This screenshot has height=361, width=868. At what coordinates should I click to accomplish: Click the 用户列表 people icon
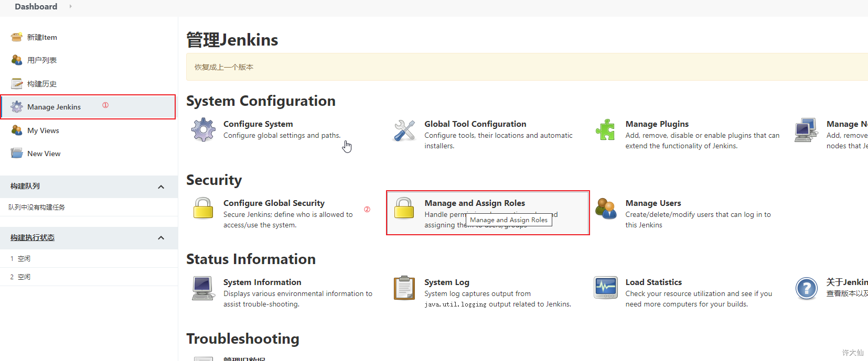pyautogui.click(x=17, y=60)
